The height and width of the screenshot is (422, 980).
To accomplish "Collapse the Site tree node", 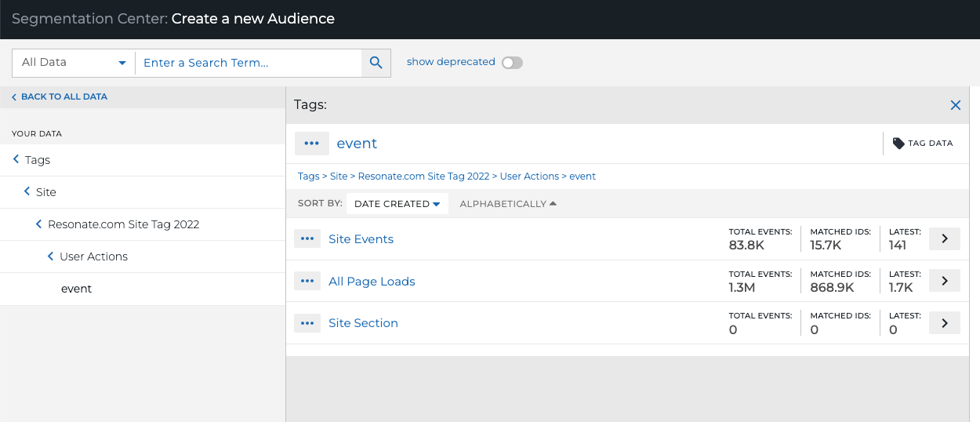I will [27, 191].
